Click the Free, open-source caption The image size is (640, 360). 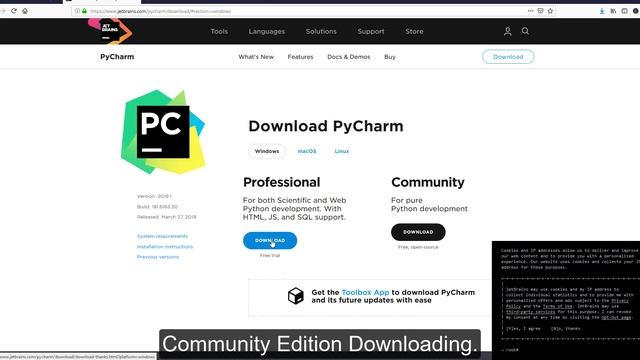pyautogui.click(x=418, y=247)
